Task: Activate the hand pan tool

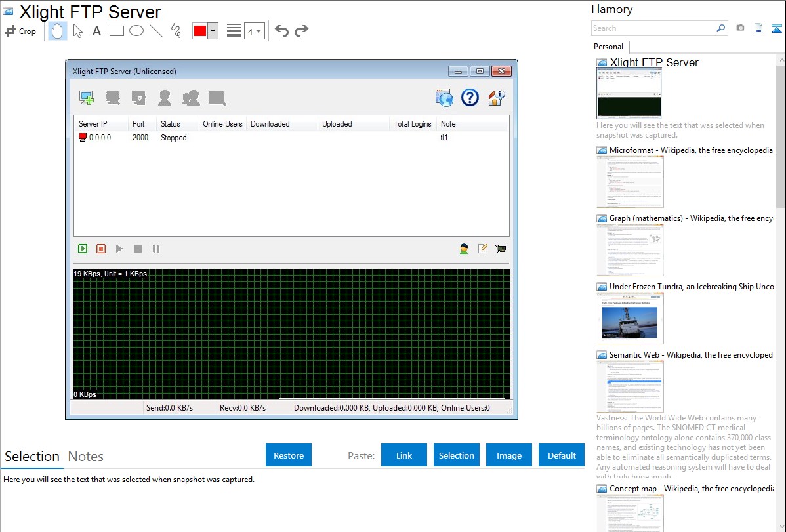Action: pos(58,31)
